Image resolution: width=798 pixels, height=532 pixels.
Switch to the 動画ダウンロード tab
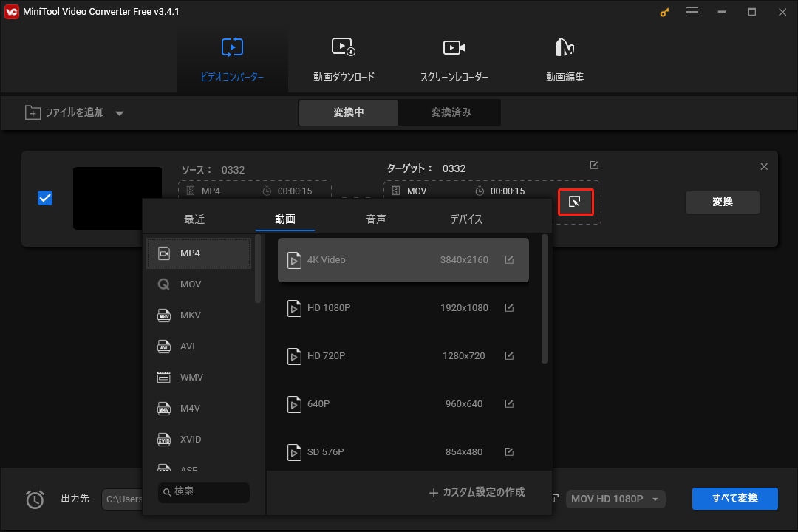pyautogui.click(x=344, y=59)
